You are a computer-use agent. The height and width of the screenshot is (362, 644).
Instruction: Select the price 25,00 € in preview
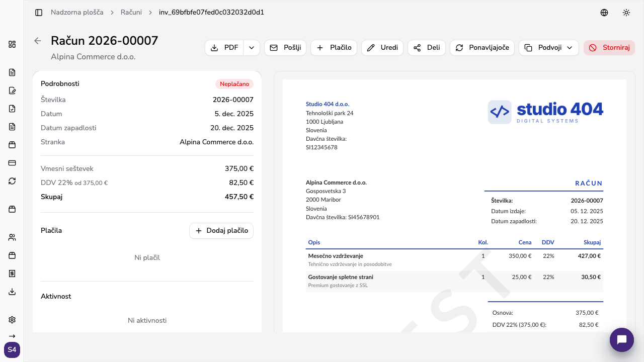[x=522, y=277]
